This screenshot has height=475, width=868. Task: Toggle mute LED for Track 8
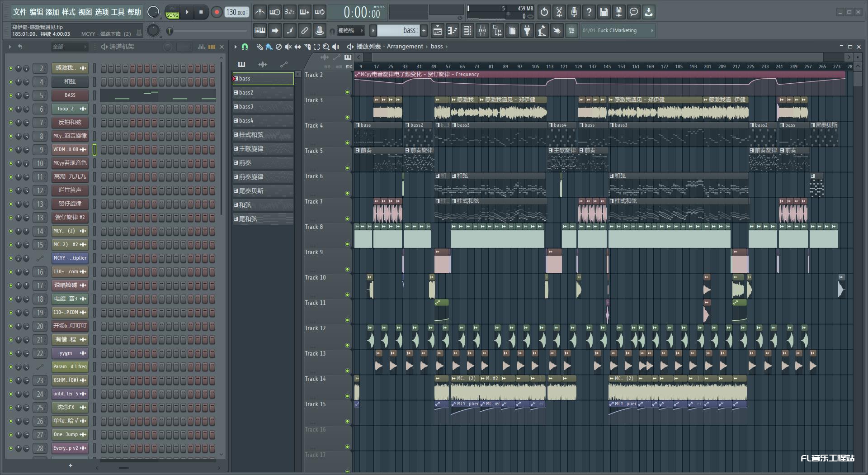[347, 244]
